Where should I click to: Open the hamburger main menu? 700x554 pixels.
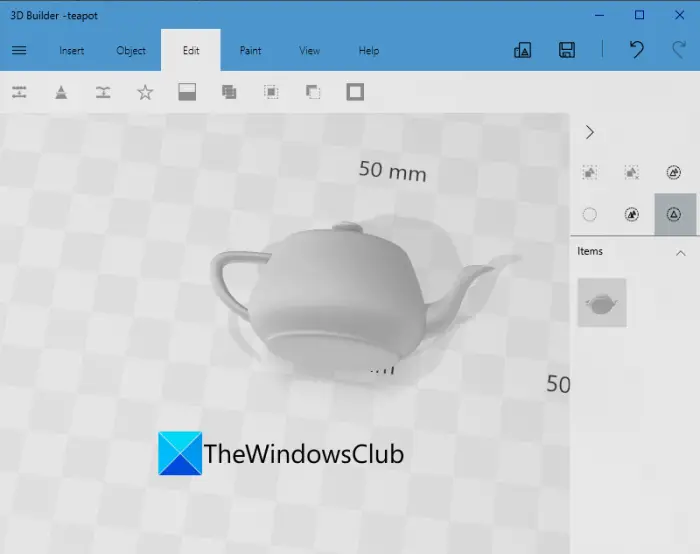[19, 50]
